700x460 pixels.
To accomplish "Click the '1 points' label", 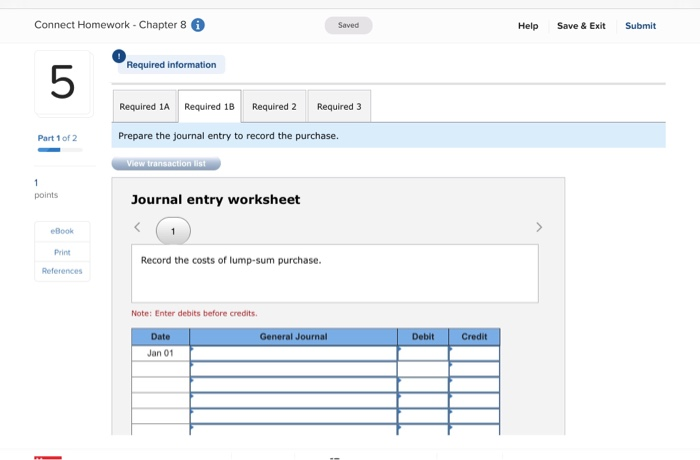I will [x=46, y=188].
